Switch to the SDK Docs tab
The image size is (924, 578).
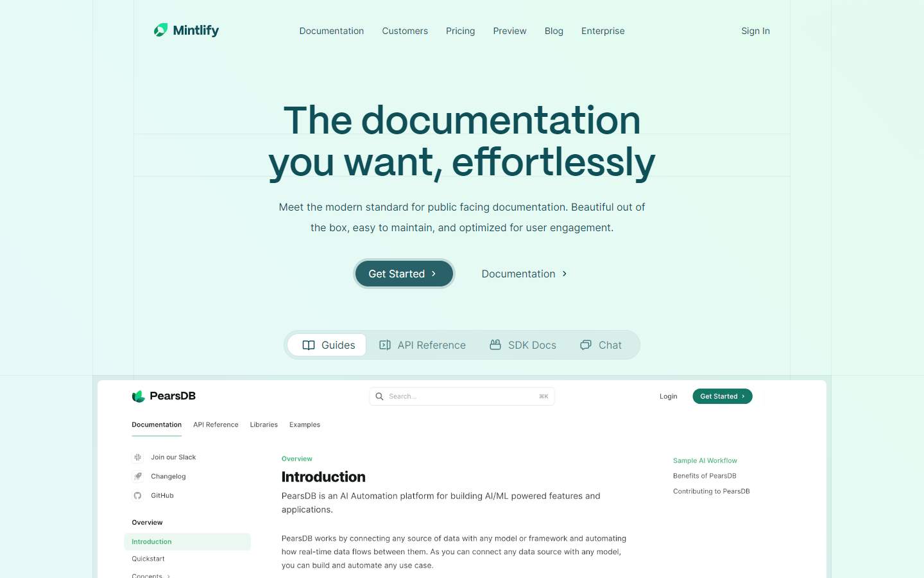[x=523, y=345]
